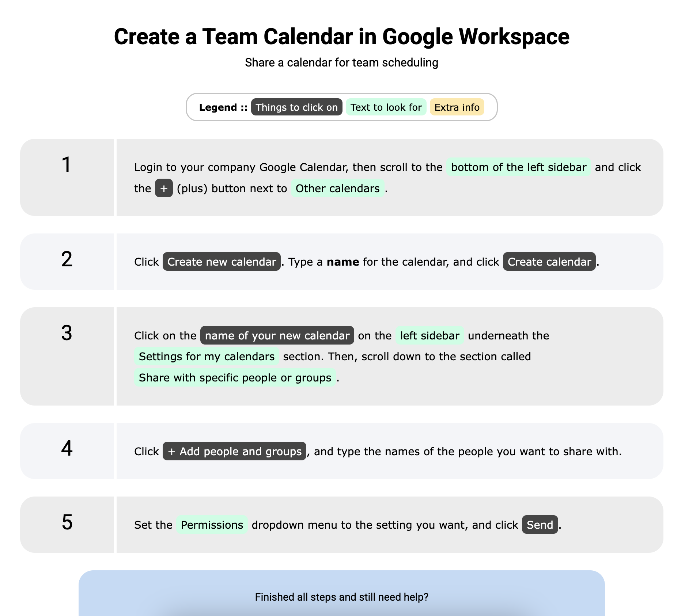This screenshot has height=616, width=685.
Task: Select the "+ Add people and groups" badge
Action: 234,452
